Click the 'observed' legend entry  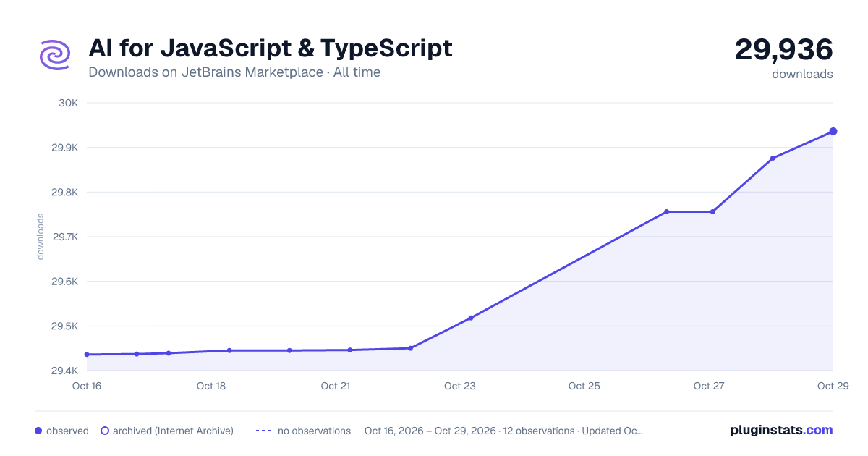pos(61,431)
